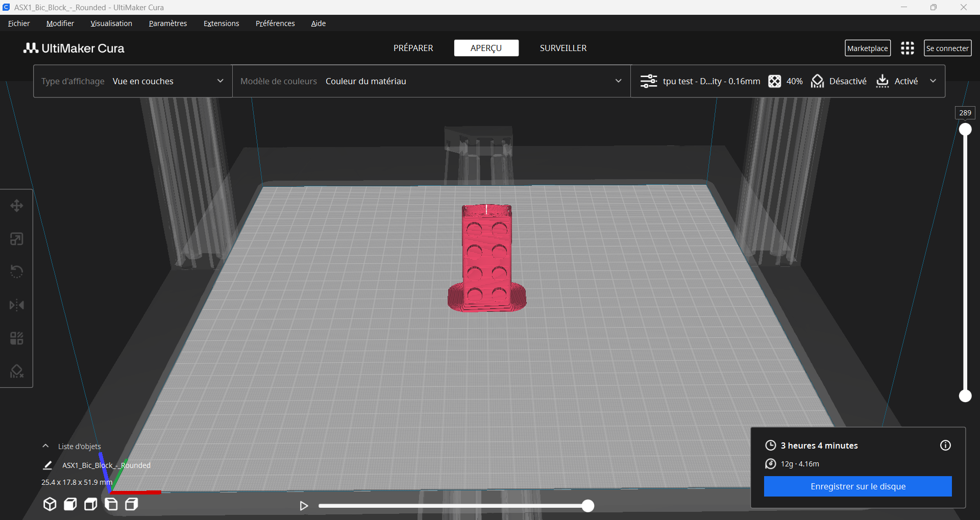Select the Support Blocker tool
This screenshot has width=980, height=520.
coord(17,371)
